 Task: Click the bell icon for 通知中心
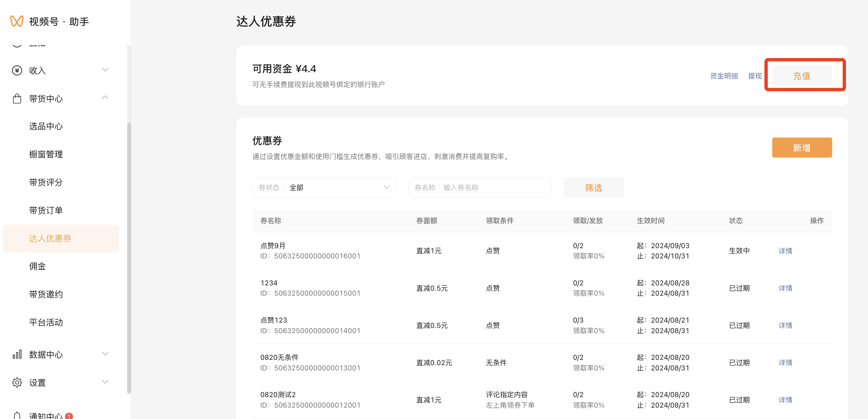pos(17,415)
